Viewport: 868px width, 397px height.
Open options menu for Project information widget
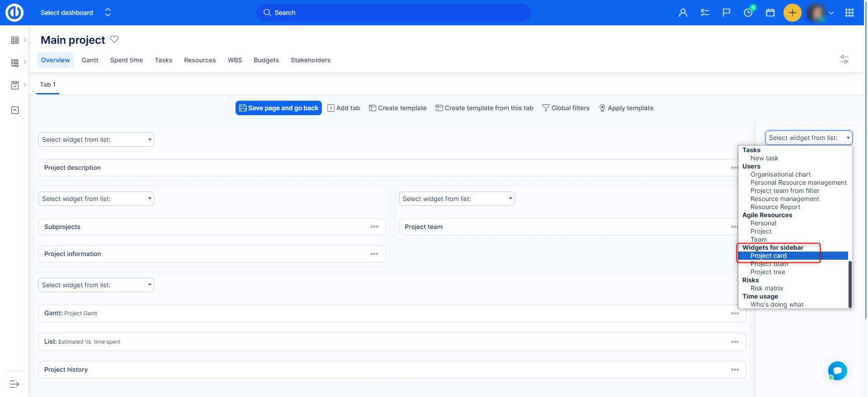374,254
